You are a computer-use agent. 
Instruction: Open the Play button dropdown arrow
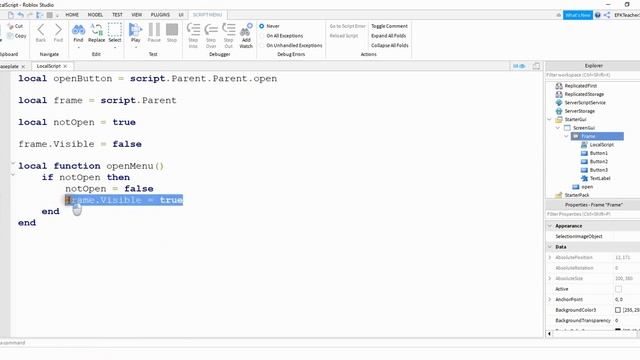click(x=136, y=47)
